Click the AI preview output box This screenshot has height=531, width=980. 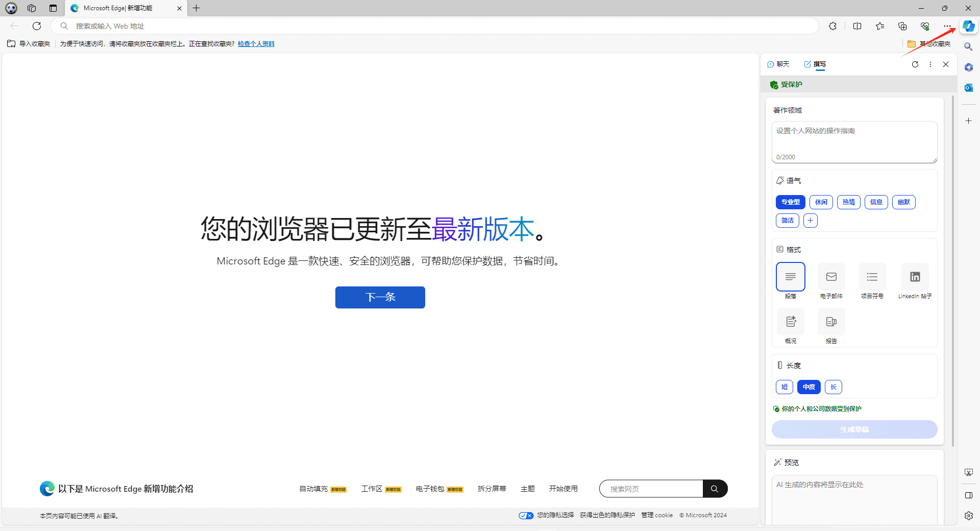click(854, 500)
